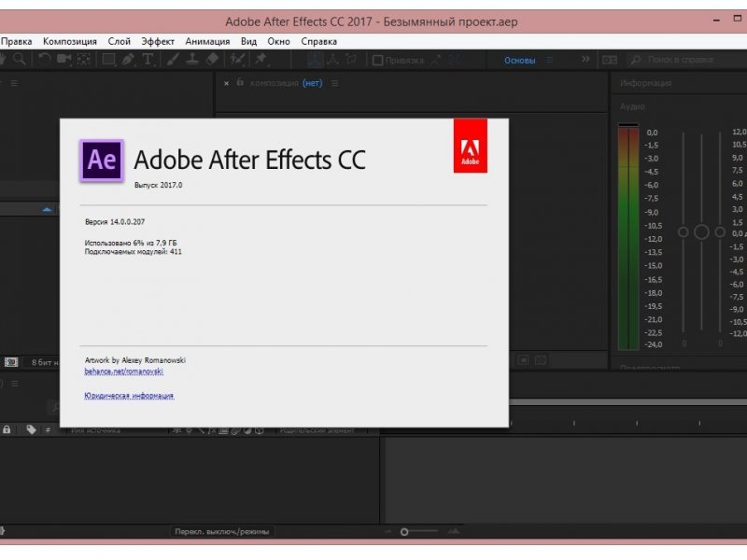This screenshot has width=747, height=560.
Task: Click the timeline zoom slider handle
Action: [x=404, y=531]
